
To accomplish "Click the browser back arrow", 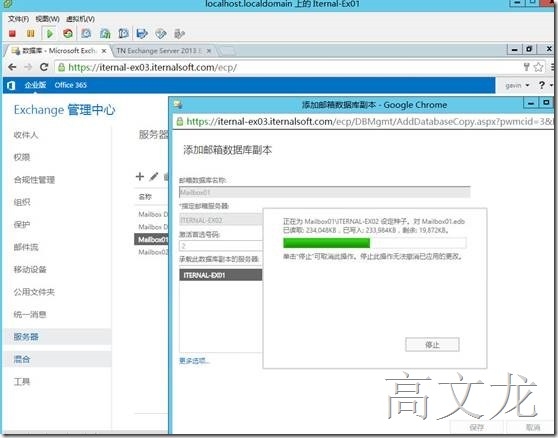I will tap(12, 67).
